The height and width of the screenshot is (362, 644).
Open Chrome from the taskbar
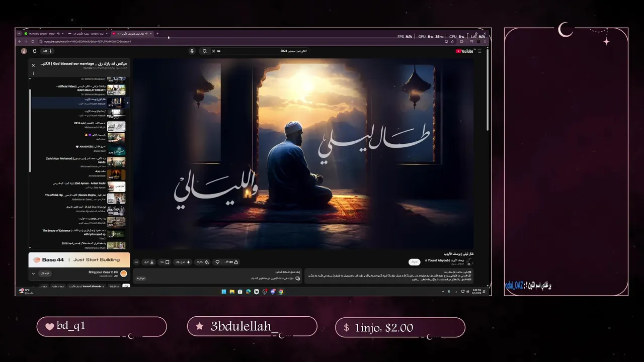281,292
